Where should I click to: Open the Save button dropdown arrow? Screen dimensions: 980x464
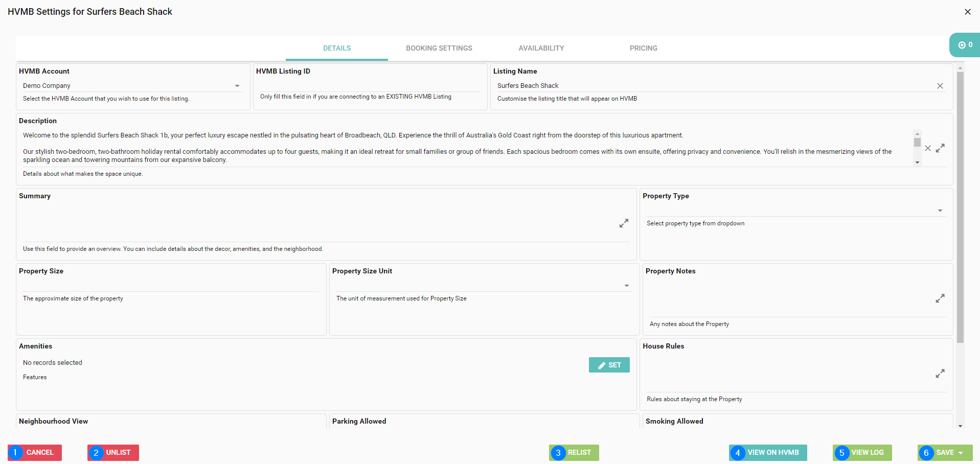click(961, 453)
